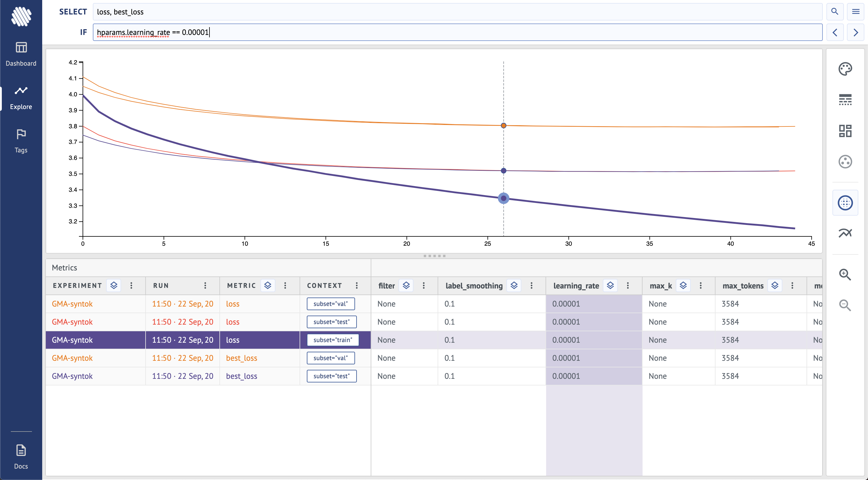
Task: Click the zoom out magnifier icon
Action: [x=845, y=305]
